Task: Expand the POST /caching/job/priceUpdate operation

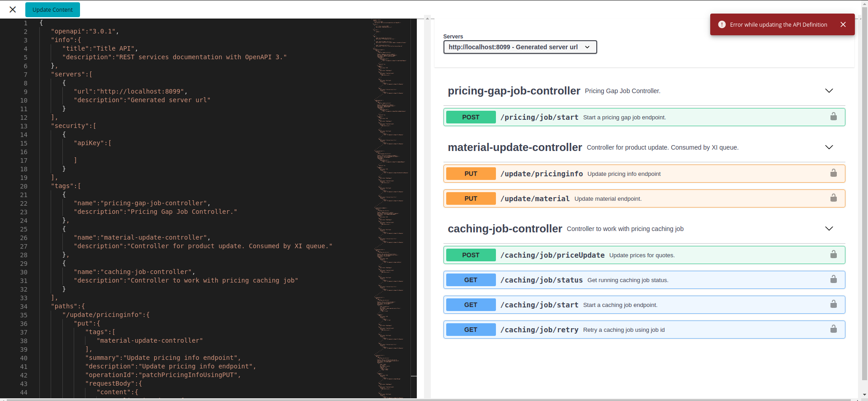Action: pos(644,255)
